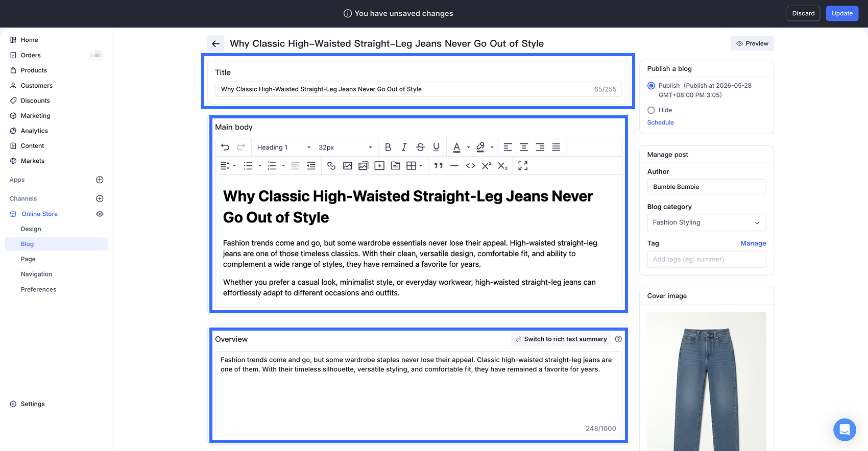
Task: Align text right
Action: 540,147
